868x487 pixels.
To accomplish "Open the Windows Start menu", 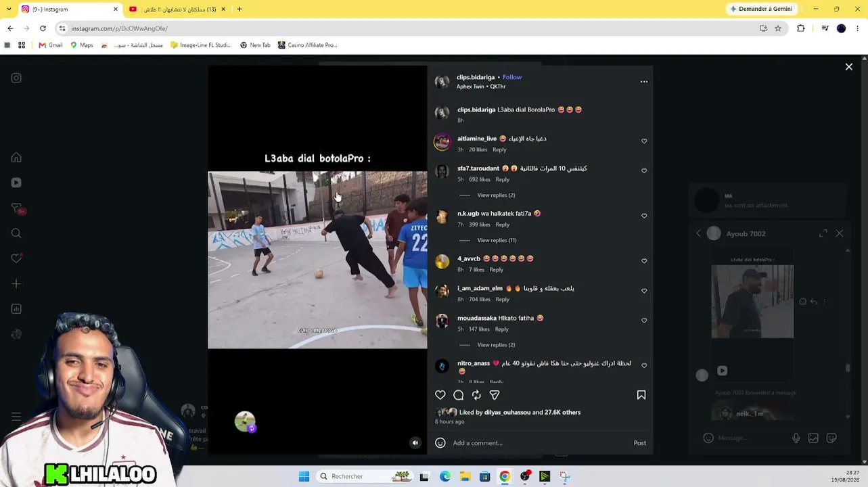I will 304,477.
